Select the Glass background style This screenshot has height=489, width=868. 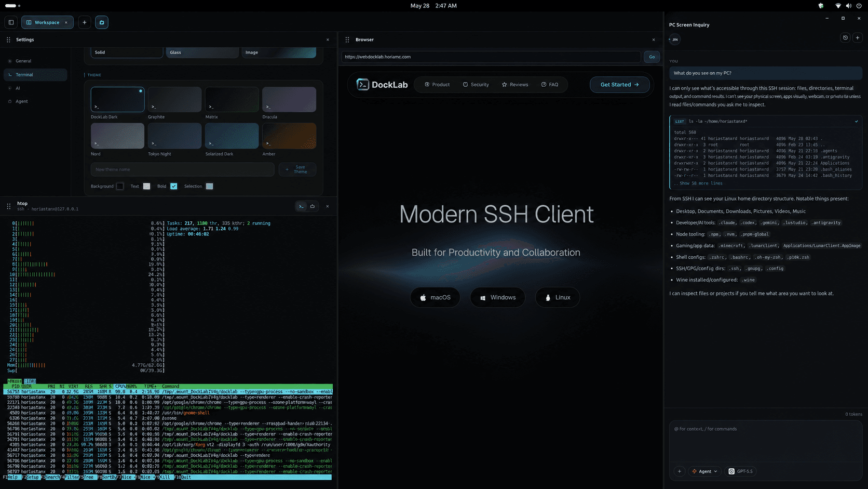tap(202, 52)
